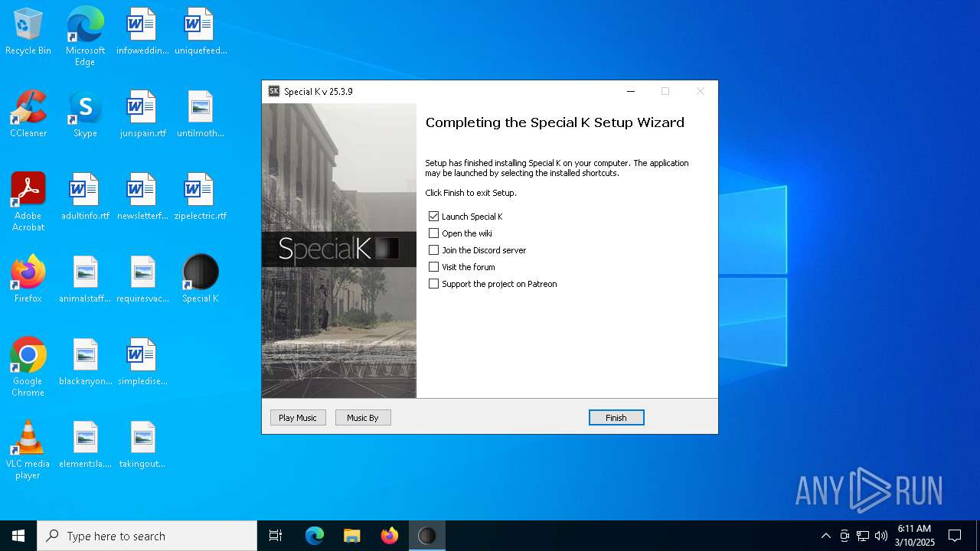This screenshot has height=551, width=980.
Task: Open the Windows Start menu
Action: click(18, 536)
